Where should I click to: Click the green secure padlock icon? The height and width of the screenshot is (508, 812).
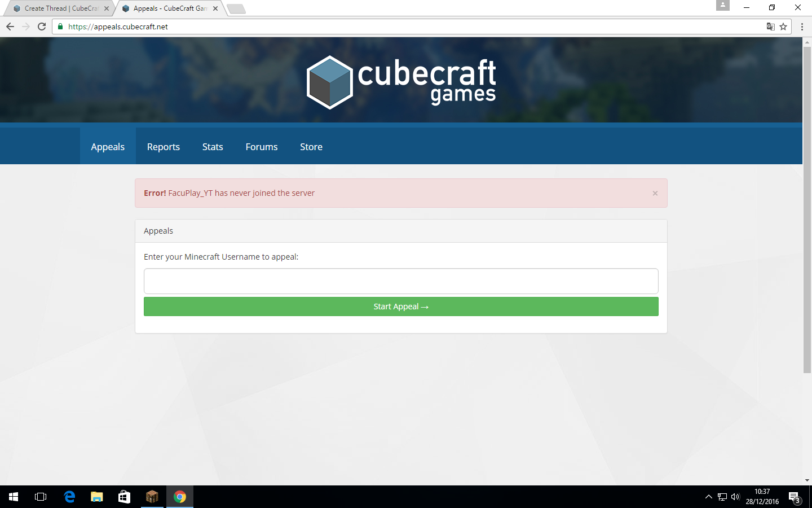pos(60,27)
